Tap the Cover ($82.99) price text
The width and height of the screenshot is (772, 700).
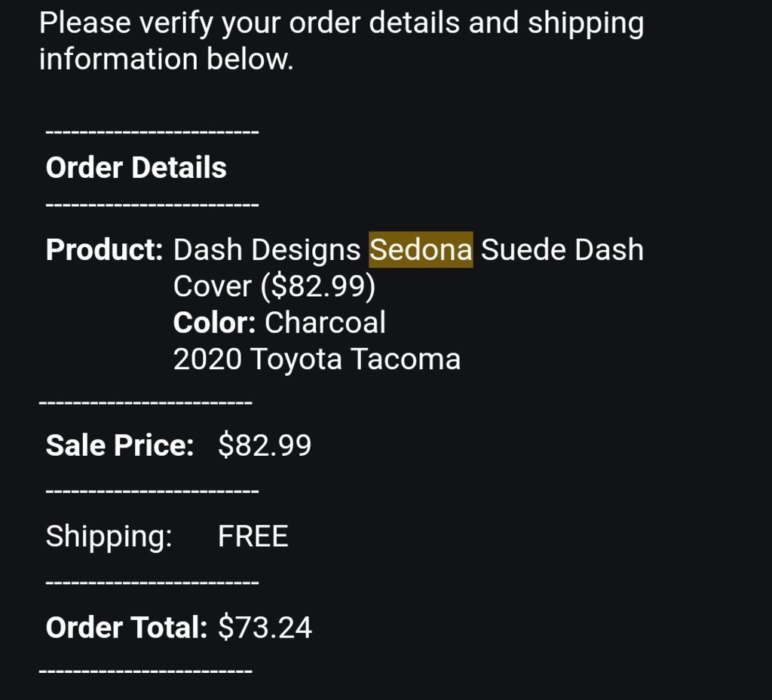(274, 286)
